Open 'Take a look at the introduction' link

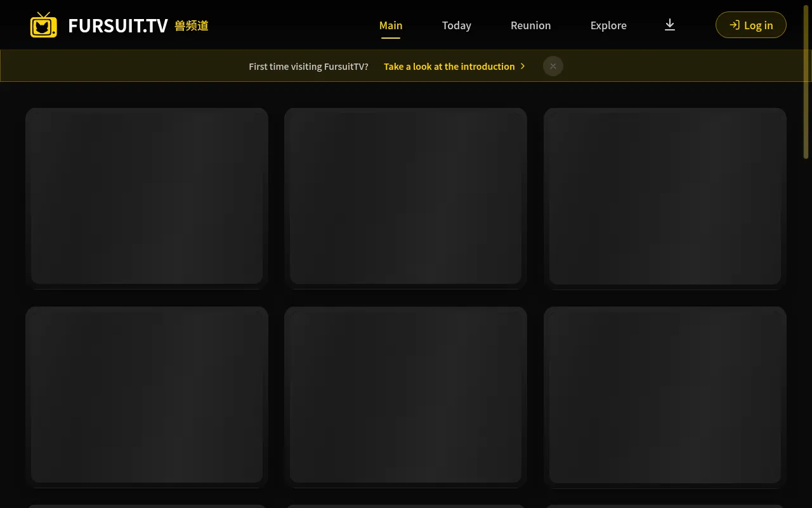tap(455, 66)
